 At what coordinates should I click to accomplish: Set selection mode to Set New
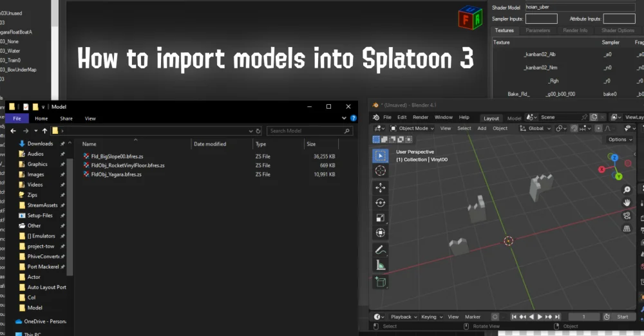(376, 140)
